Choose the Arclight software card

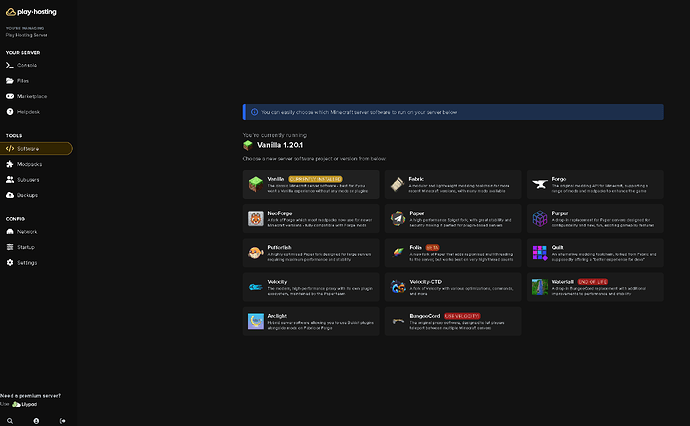tap(311, 321)
